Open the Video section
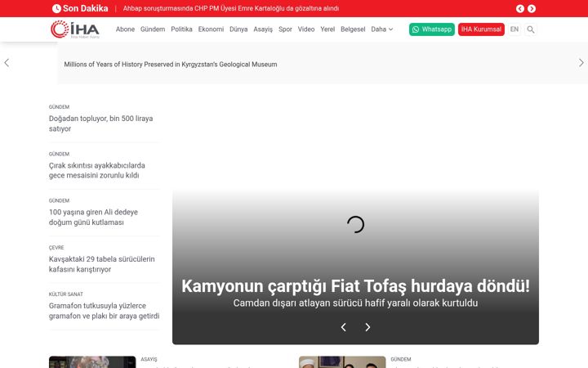 point(306,29)
